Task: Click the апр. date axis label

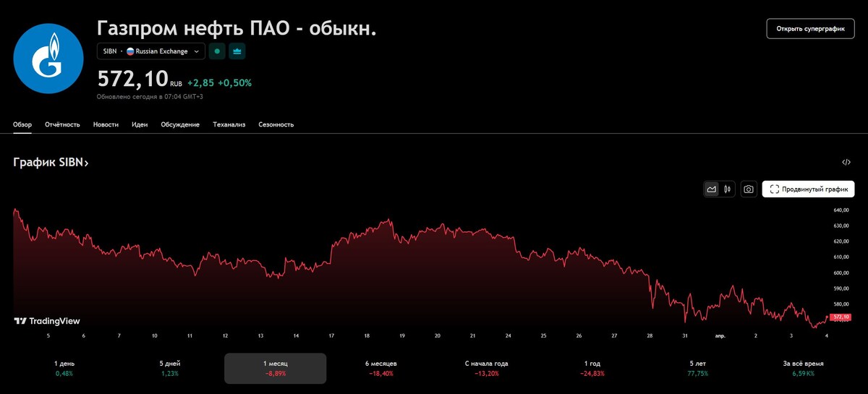Action: [720, 336]
